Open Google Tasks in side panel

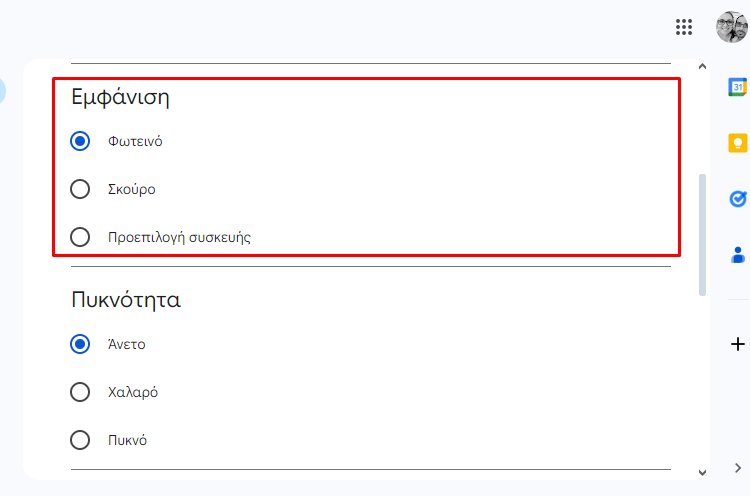tap(738, 199)
